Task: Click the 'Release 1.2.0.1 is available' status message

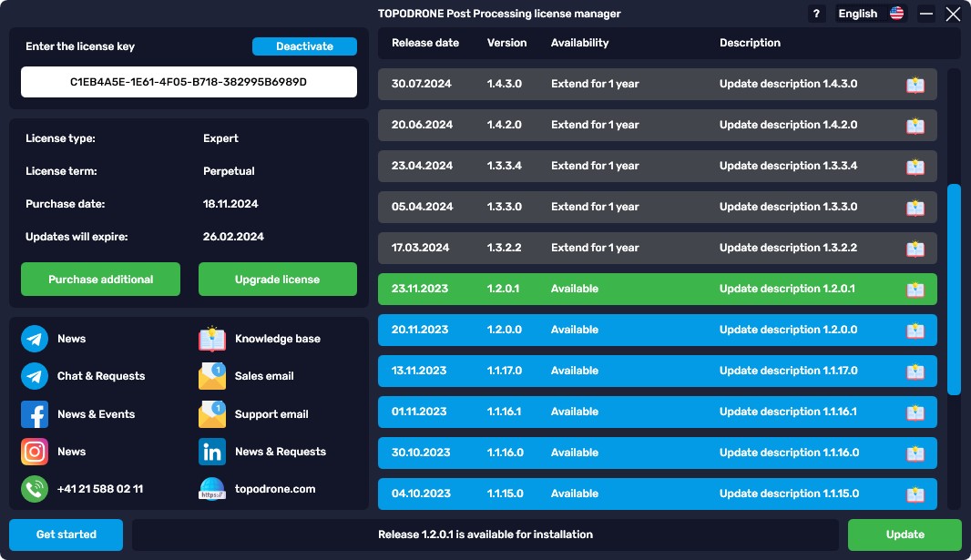Action: click(x=485, y=535)
